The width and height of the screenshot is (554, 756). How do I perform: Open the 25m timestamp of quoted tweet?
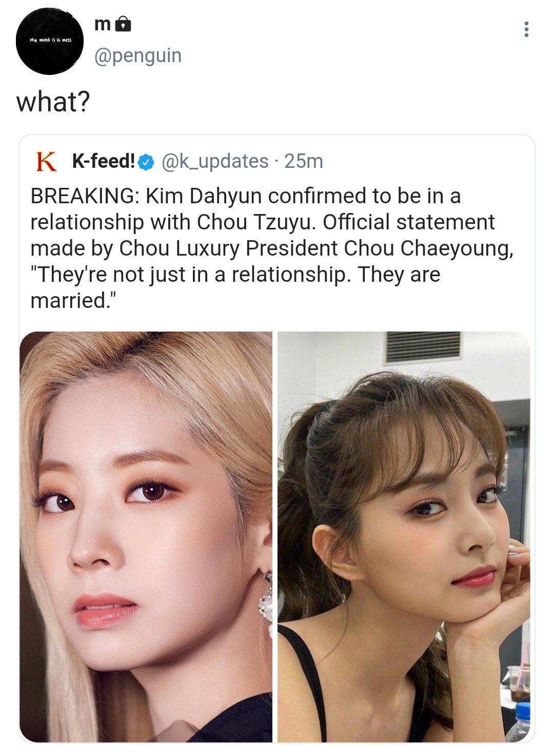pos(304,161)
